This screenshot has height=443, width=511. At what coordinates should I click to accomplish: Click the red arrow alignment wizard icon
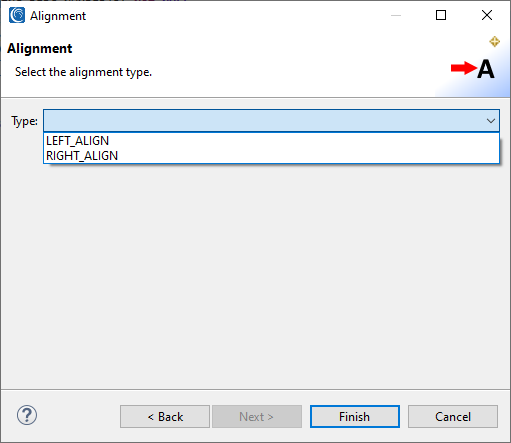pos(473,69)
